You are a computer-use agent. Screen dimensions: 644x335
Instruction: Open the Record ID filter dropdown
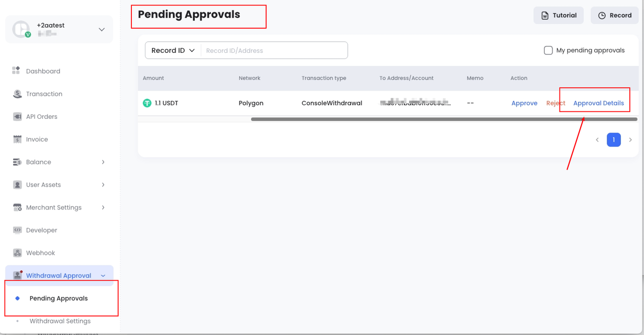tap(173, 50)
